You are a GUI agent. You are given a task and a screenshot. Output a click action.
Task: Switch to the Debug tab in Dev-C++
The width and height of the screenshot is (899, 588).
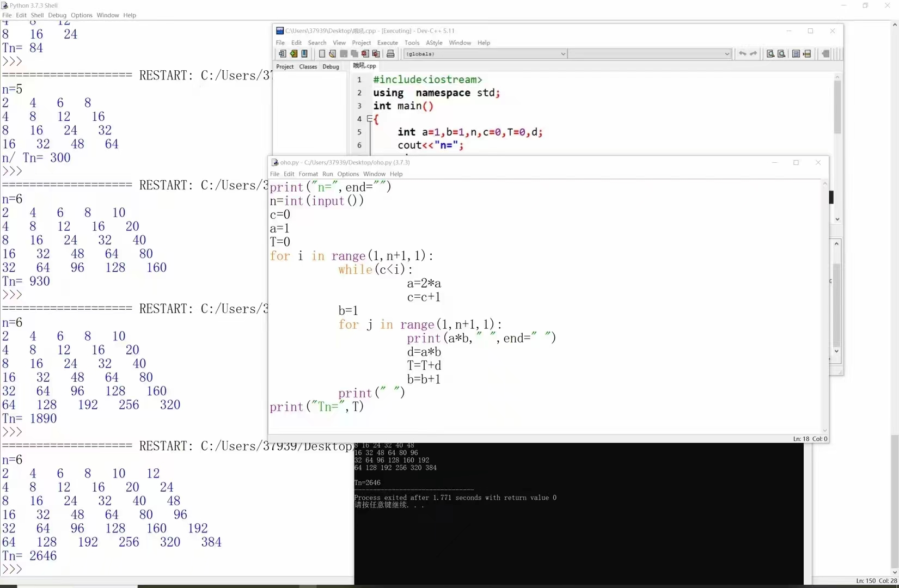tap(331, 66)
